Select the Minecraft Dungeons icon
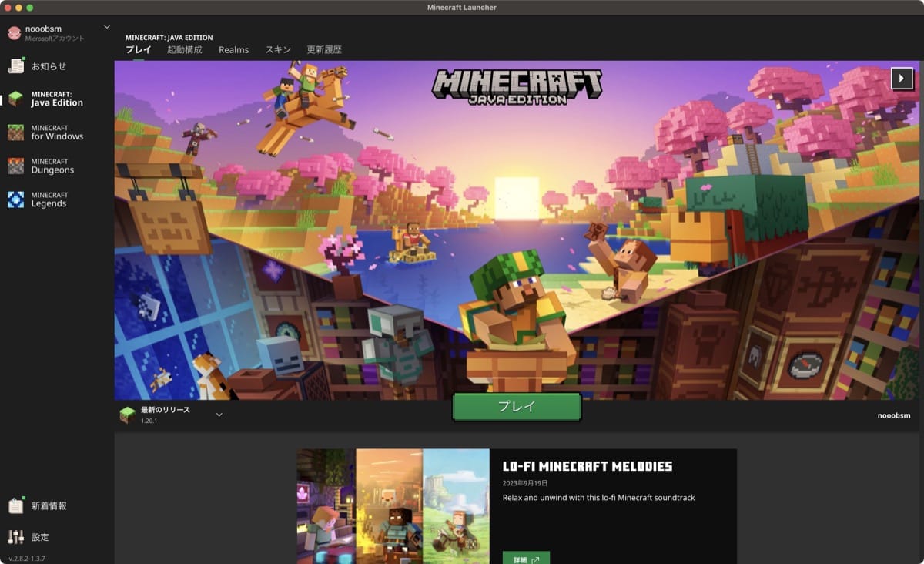Viewport: 924px width, 564px height. pyautogui.click(x=15, y=166)
